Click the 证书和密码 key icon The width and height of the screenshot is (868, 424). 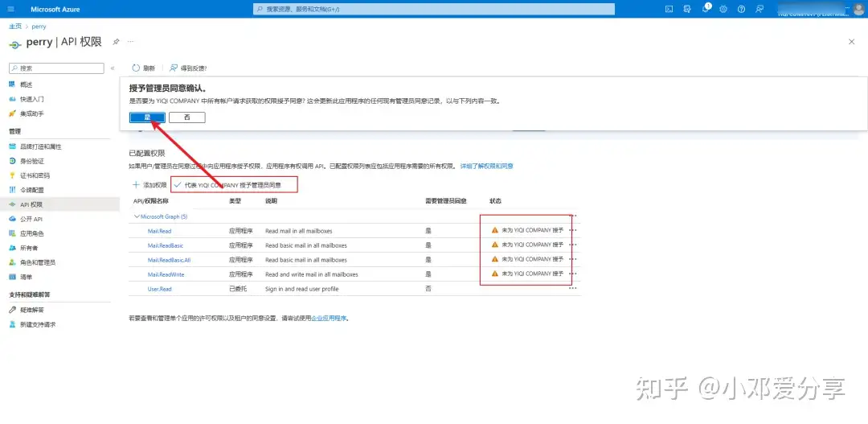12,175
